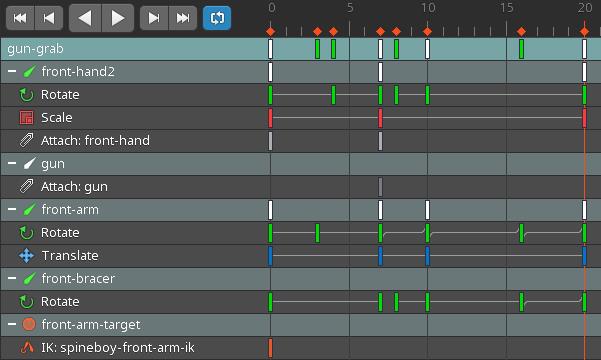Go to next keyframe button

coord(154,18)
